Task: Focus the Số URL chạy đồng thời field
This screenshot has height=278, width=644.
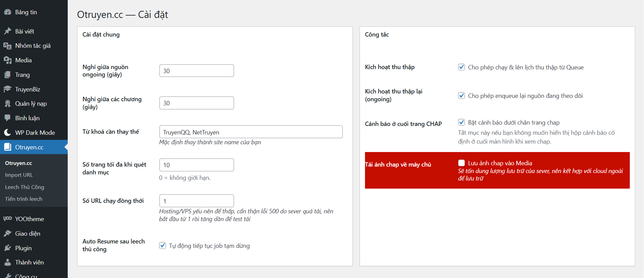Action: click(x=196, y=201)
